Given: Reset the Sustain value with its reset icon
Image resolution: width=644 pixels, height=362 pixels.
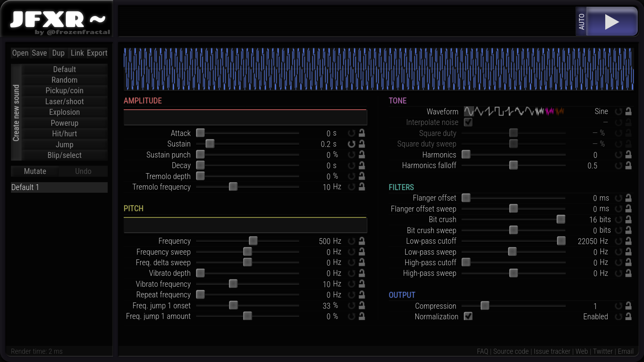Looking at the screenshot, I should tap(352, 144).
